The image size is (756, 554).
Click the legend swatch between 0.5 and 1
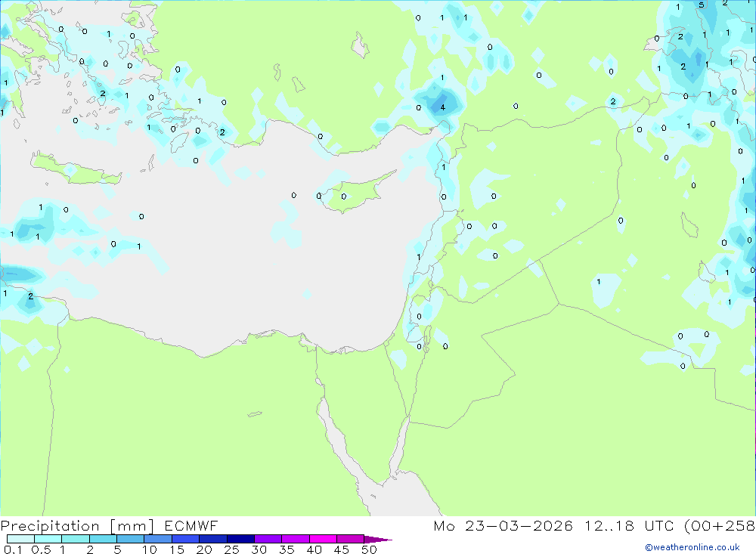pos(48,539)
